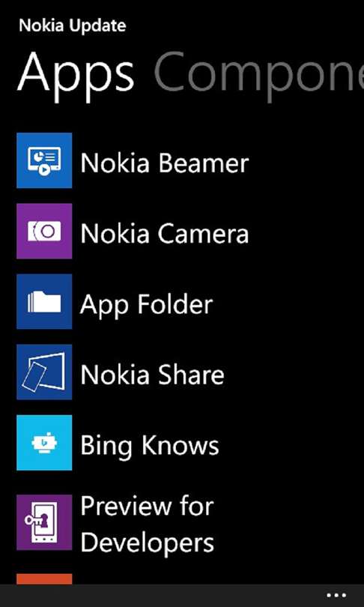Select the App Folder text label
This screenshot has width=364, height=607.
(x=146, y=306)
